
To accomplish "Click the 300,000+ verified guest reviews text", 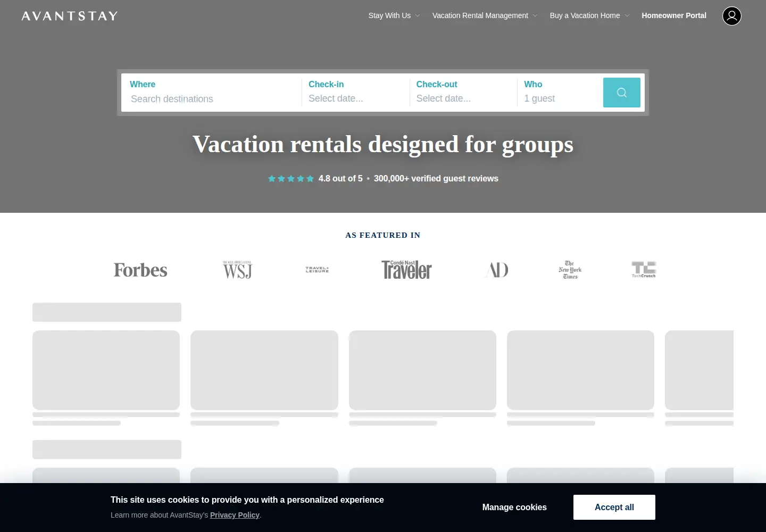I will click(436, 179).
